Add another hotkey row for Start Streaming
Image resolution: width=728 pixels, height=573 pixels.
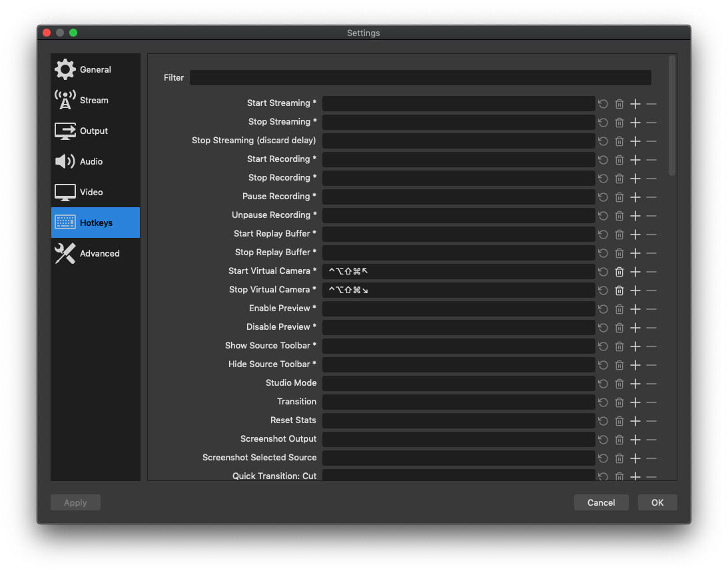635,104
